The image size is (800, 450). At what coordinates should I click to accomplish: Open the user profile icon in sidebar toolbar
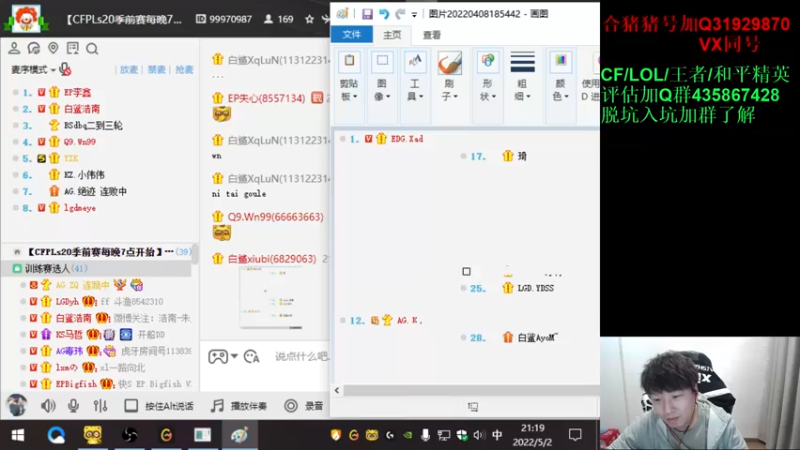(14, 48)
